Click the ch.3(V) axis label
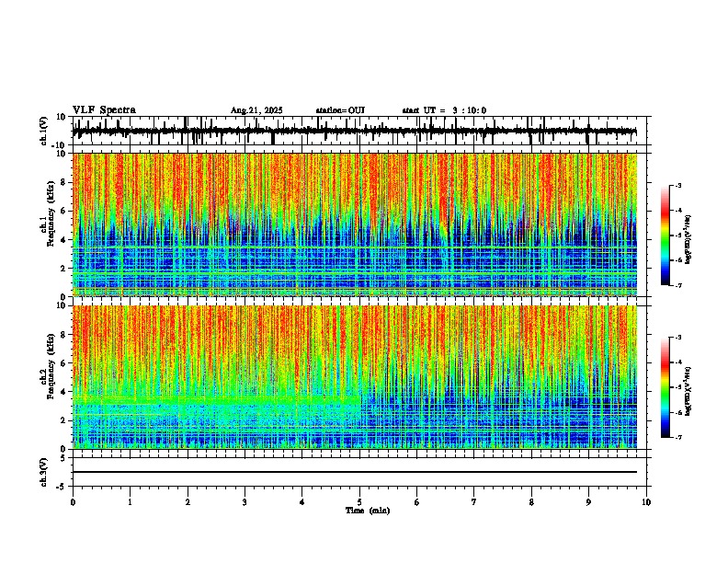The width and height of the screenshot is (728, 563). pos(44,472)
